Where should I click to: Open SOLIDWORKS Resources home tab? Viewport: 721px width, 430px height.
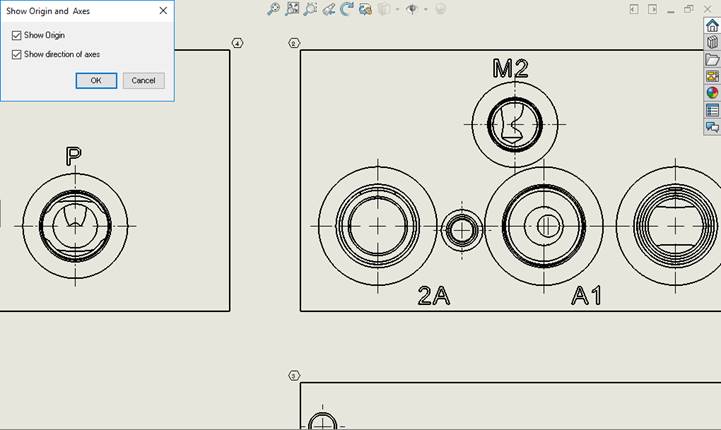[712, 25]
